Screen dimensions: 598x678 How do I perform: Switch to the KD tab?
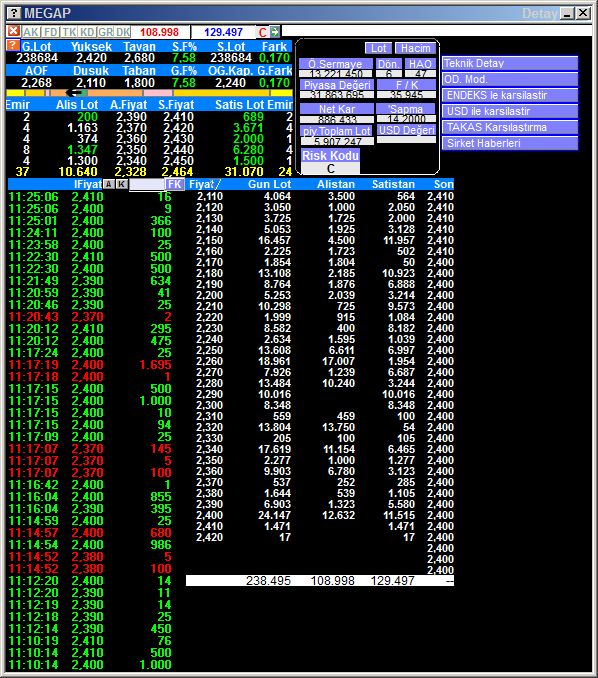(87, 32)
